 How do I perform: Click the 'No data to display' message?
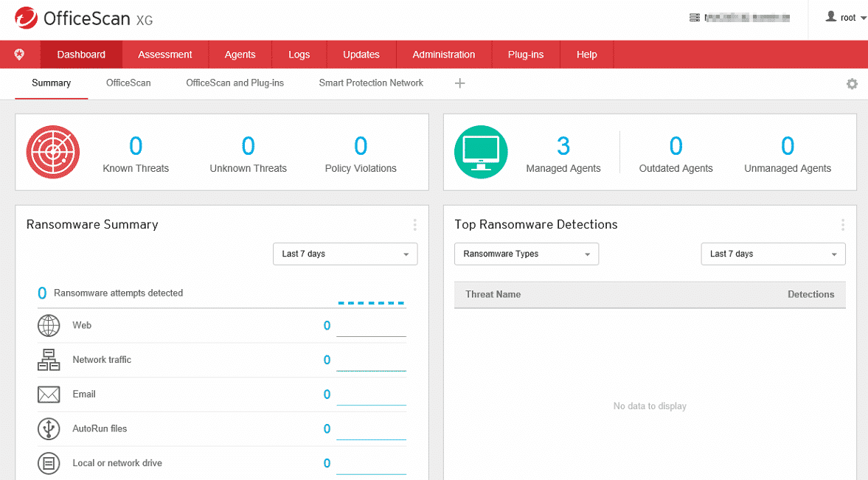coord(650,406)
